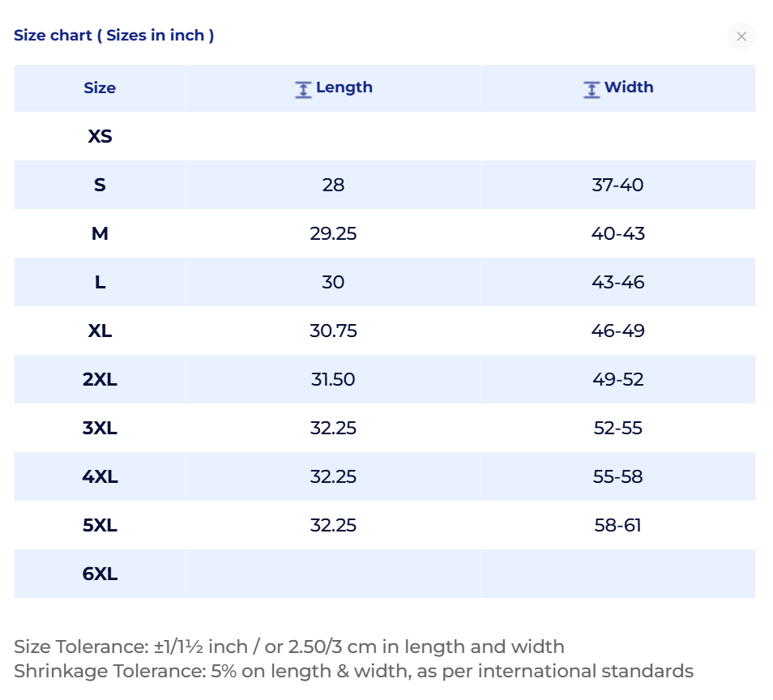Click the 46-49 width value
773x700 pixels.
coord(617,331)
